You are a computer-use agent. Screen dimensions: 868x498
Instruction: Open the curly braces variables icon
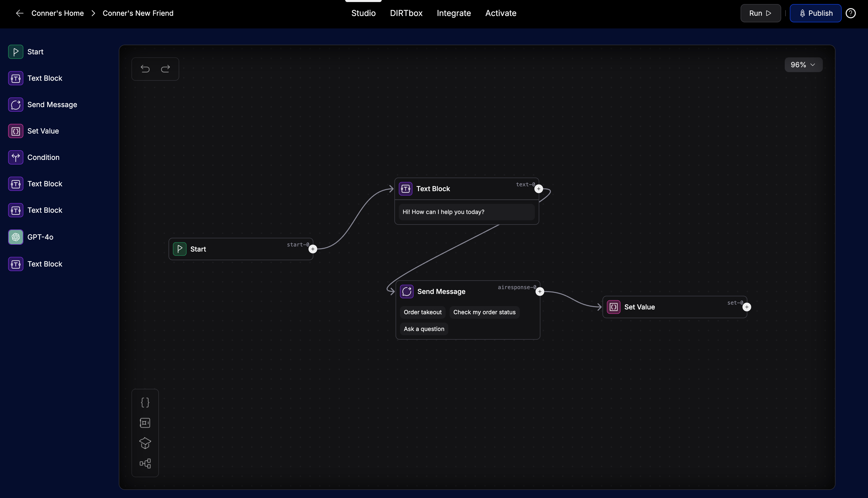pos(145,403)
